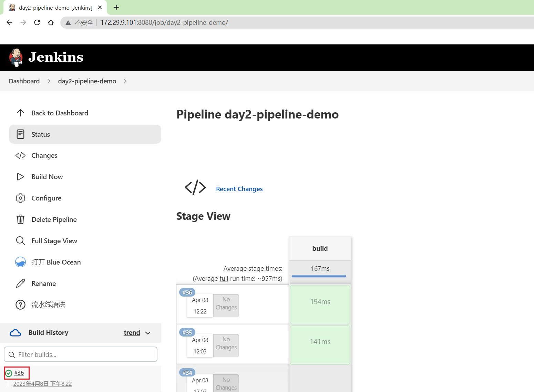Click the #36 badge in Stage View

click(x=187, y=292)
